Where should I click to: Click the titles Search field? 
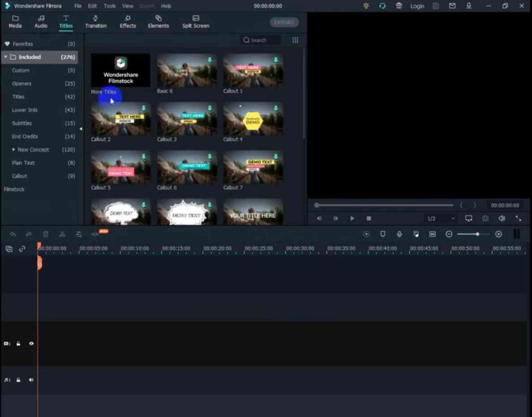click(x=261, y=40)
